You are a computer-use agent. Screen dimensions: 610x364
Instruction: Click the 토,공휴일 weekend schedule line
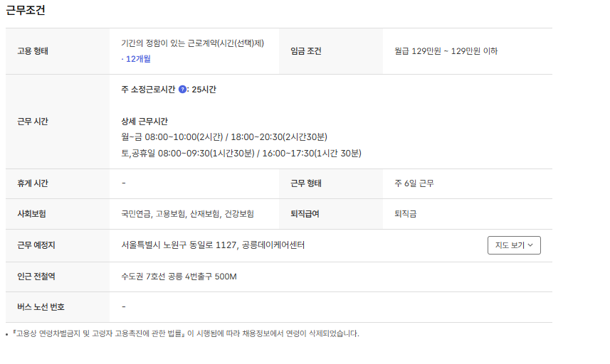tap(241, 153)
